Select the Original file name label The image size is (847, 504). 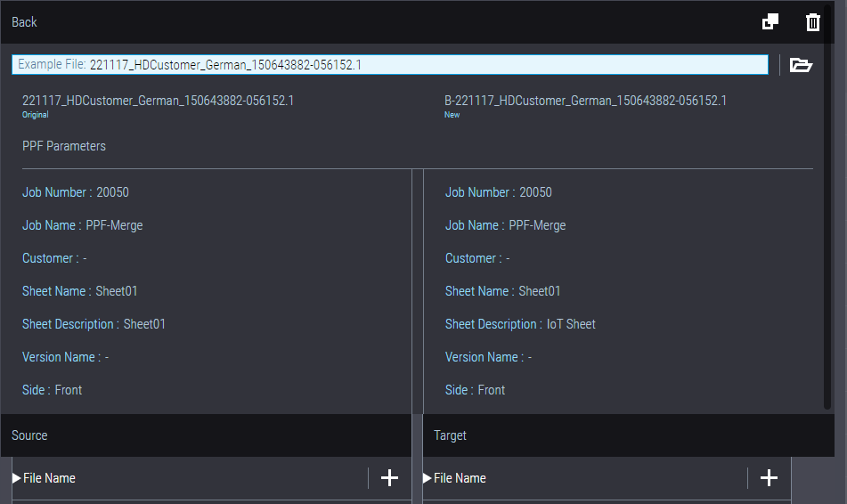click(x=158, y=102)
